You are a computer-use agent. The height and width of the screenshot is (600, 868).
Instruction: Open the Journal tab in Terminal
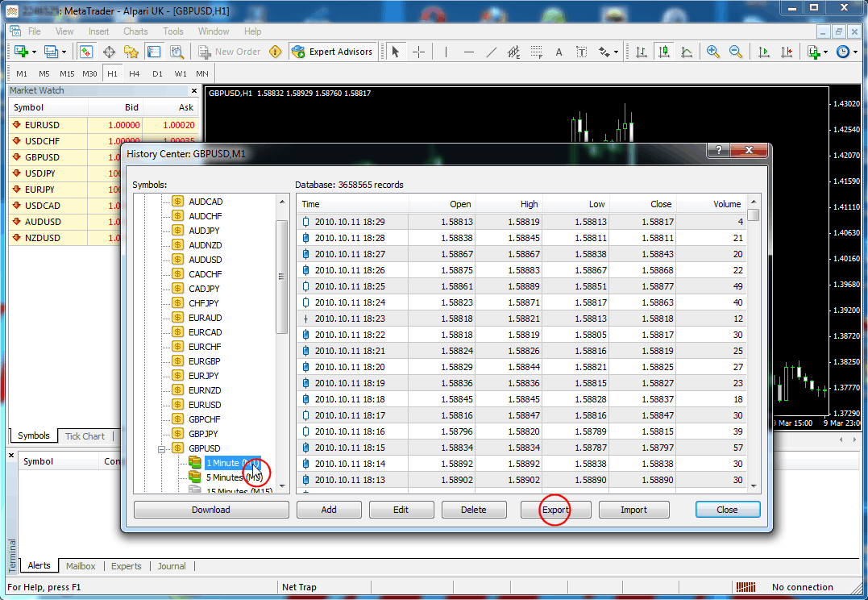pyautogui.click(x=172, y=566)
